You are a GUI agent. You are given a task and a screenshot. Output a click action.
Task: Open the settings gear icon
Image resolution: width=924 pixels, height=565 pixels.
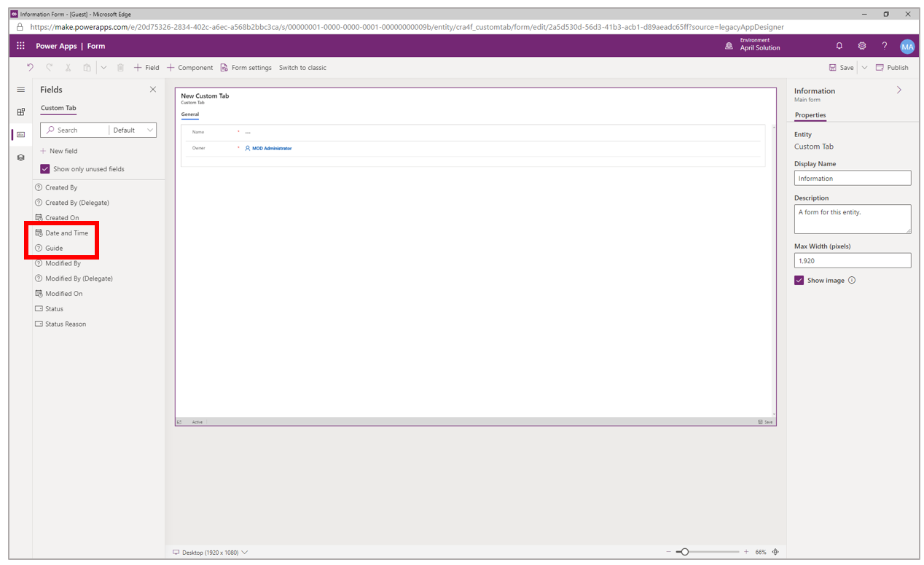click(x=862, y=46)
